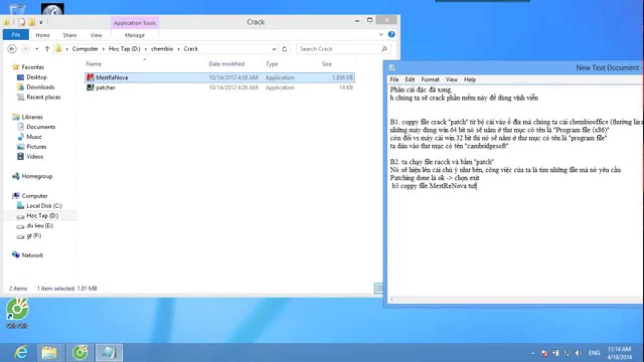Open Videos library

click(35, 156)
